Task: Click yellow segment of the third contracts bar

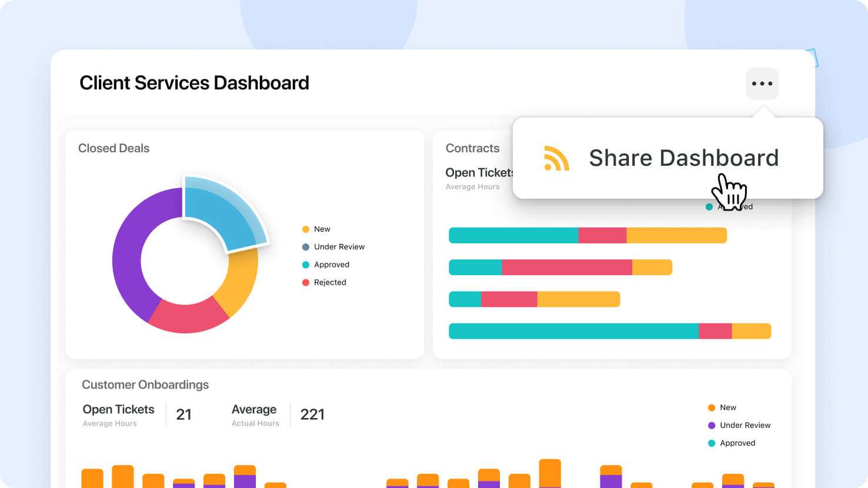Action: [x=579, y=299]
